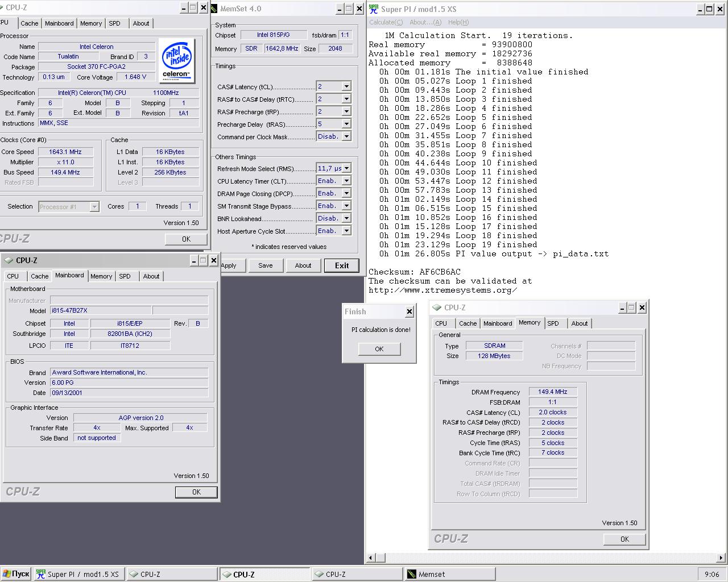Expand Precharge Delay (tRAS) dropdown
The height and width of the screenshot is (582, 728).
tap(346, 124)
